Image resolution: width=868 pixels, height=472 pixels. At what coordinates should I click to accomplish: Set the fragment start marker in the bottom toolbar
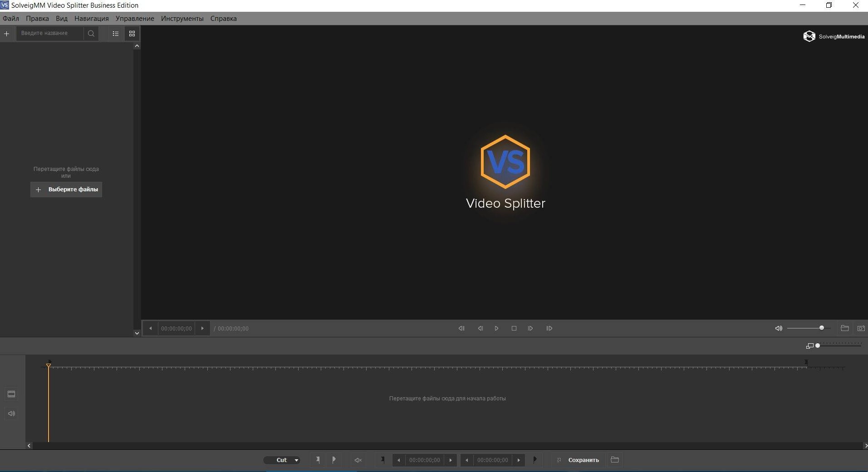click(383, 460)
